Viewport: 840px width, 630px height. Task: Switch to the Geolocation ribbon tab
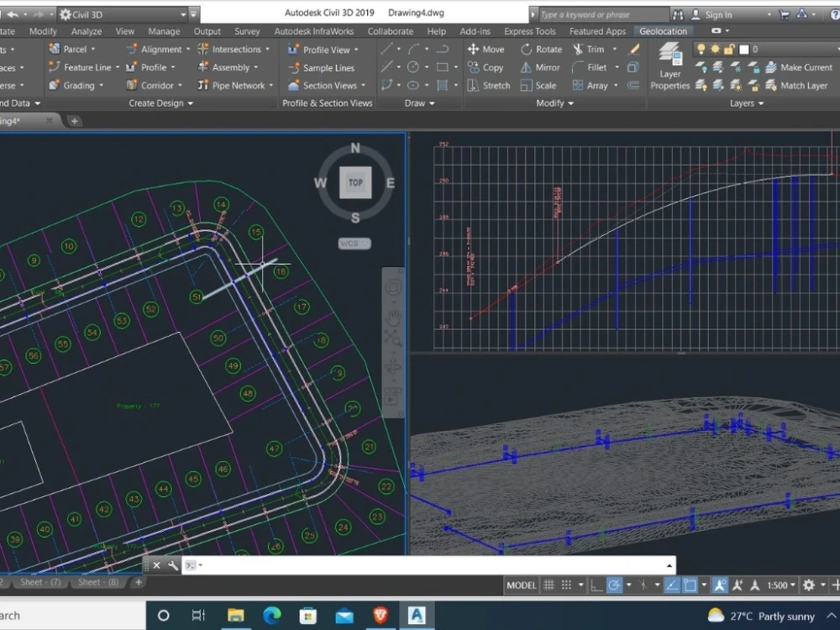(663, 31)
